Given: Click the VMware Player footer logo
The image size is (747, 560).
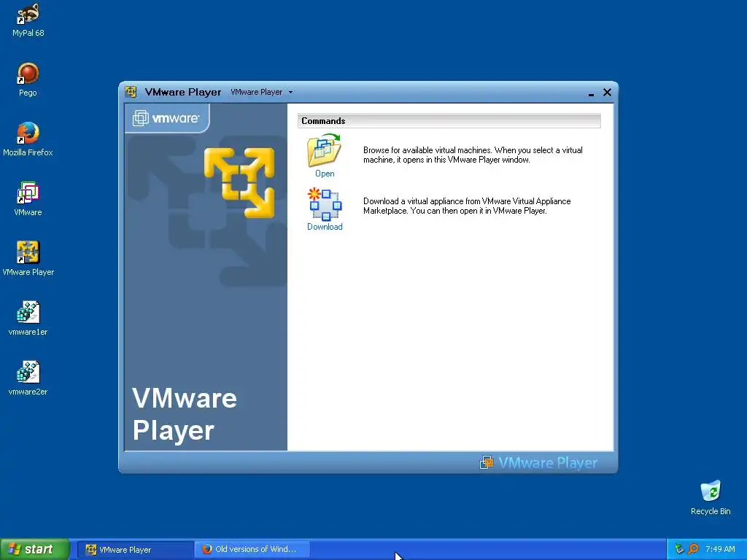Looking at the screenshot, I should click(x=538, y=462).
